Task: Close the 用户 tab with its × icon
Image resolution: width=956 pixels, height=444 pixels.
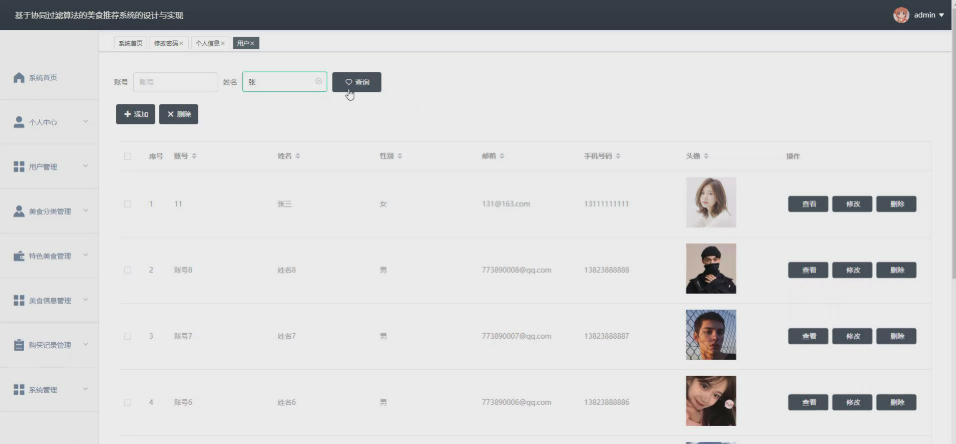Action: pyautogui.click(x=252, y=43)
